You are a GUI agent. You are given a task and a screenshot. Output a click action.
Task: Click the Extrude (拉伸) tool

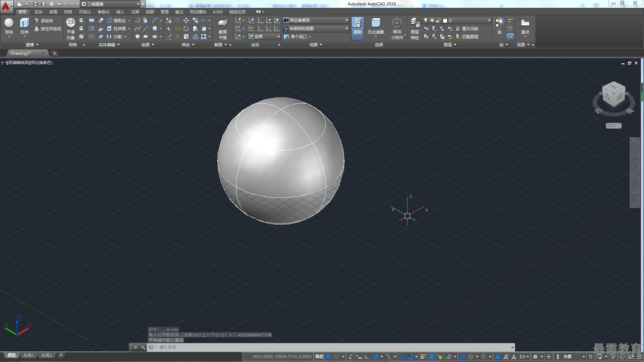[x=24, y=26]
